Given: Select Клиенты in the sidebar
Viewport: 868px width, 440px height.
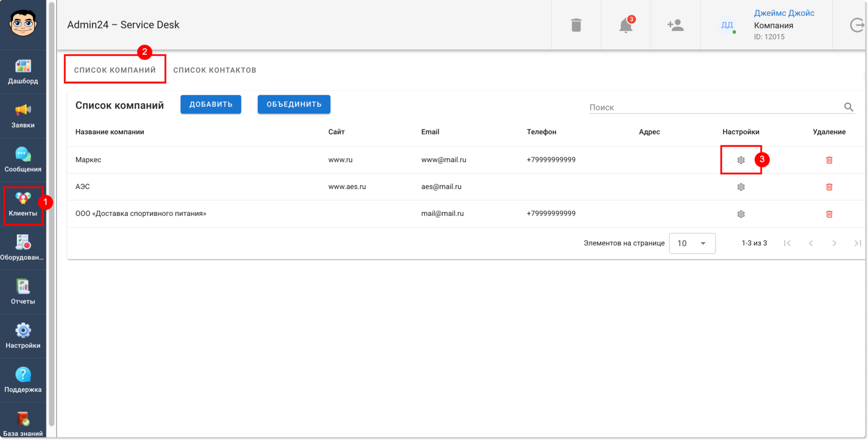Looking at the screenshot, I should [x=23, y=204].
